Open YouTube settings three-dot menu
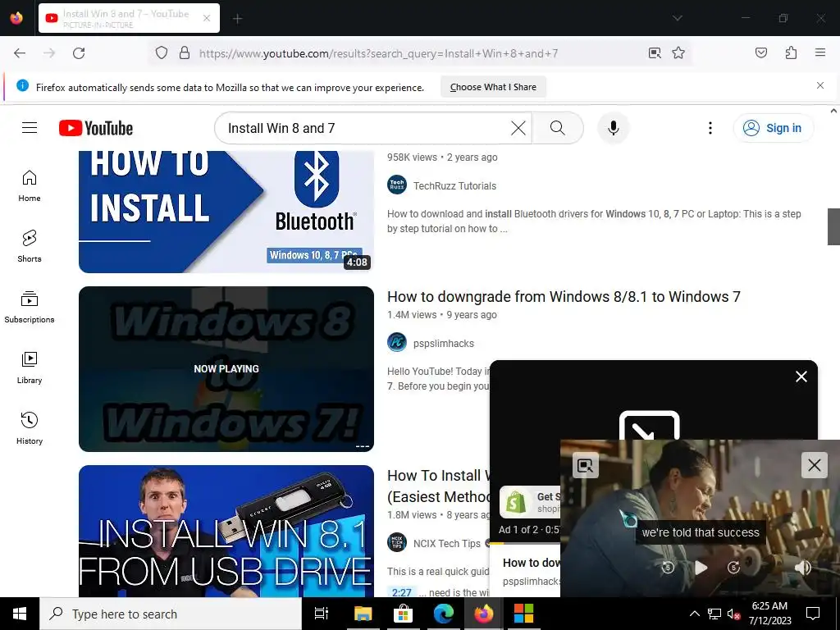This screenshot has height=630, width=840. click(710, 128)
